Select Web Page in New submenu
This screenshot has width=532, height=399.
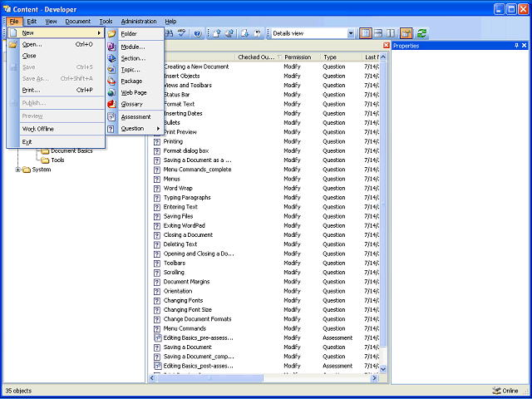(135, 92)
